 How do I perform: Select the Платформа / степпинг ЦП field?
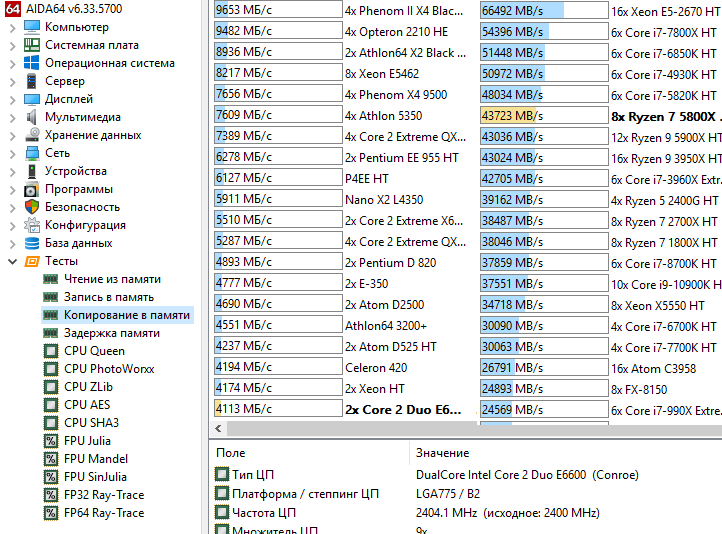tap(305, 493)
